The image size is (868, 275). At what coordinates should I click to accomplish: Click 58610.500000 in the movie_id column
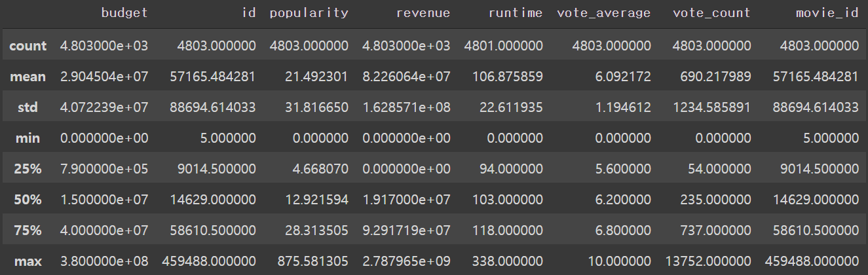(x=816, y=230)
